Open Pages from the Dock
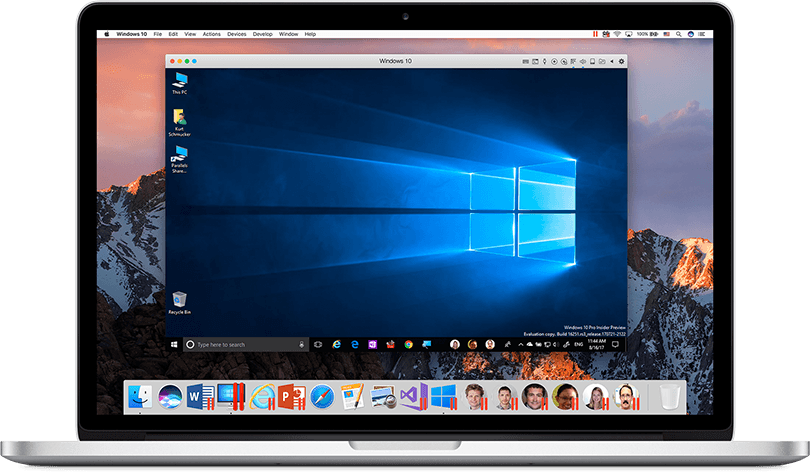Screen dimensions: 810x473 pos(352,397)
